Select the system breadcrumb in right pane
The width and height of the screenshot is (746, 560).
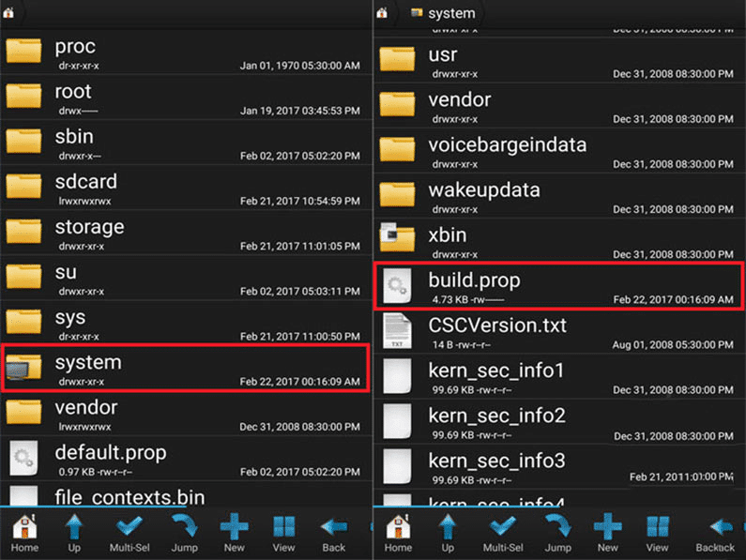(444, 13)
